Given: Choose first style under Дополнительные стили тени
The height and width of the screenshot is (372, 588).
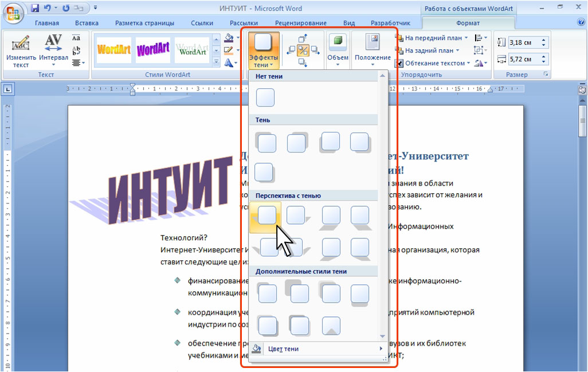Looking at the screenshot, I should coord(266,293).
